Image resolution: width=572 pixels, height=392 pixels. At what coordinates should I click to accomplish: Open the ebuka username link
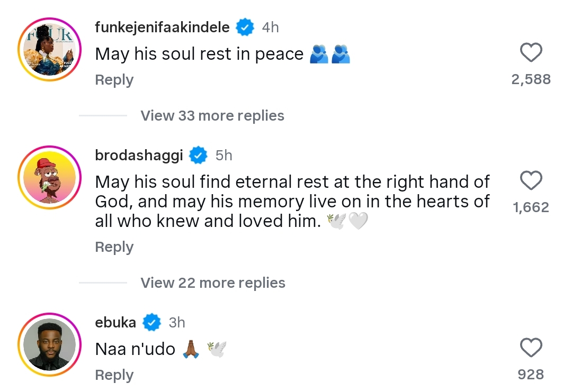tap(115, 322)
